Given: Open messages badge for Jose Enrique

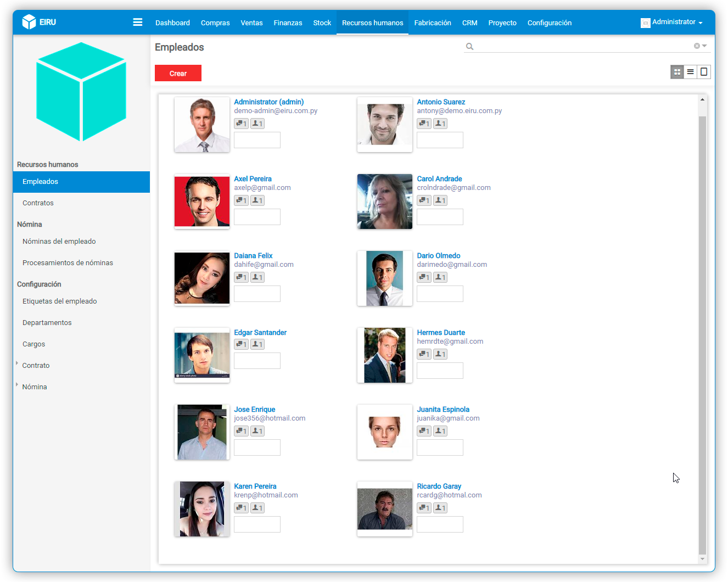Looking at the screenshot, I should pos(241,431).
